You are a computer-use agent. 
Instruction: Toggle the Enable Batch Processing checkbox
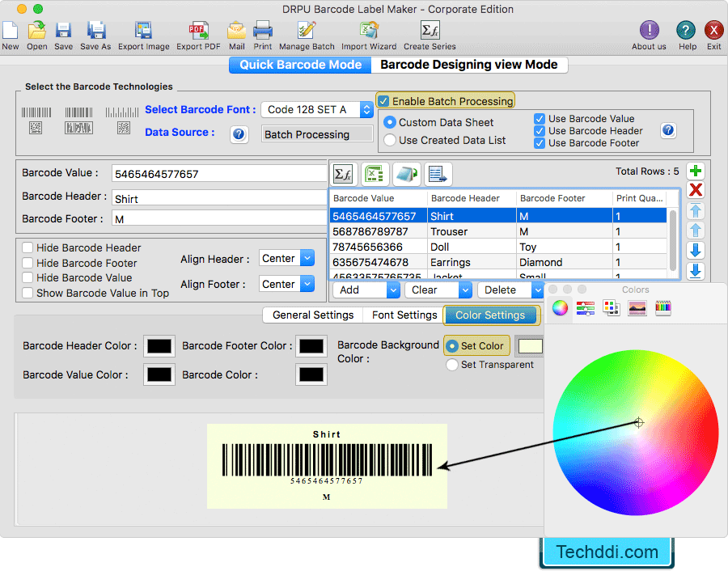click(x=383, y=101)
